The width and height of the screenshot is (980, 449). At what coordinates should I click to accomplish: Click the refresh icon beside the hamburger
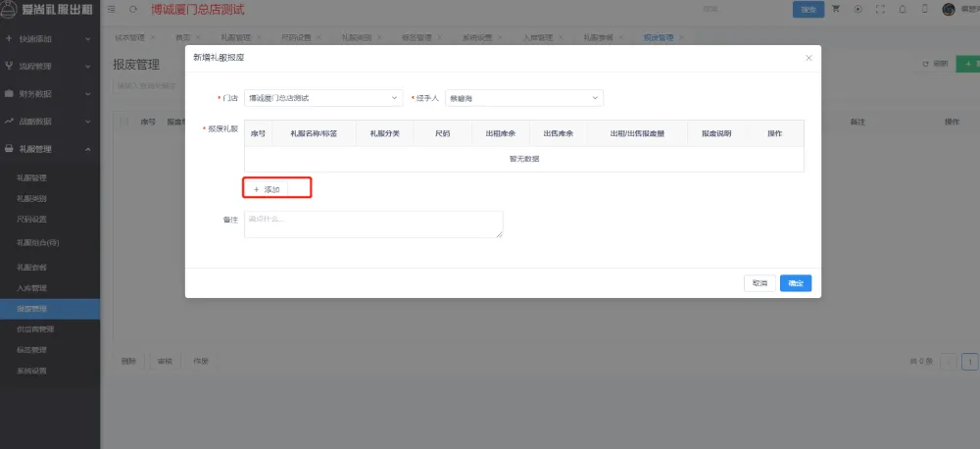pos(132,9)
